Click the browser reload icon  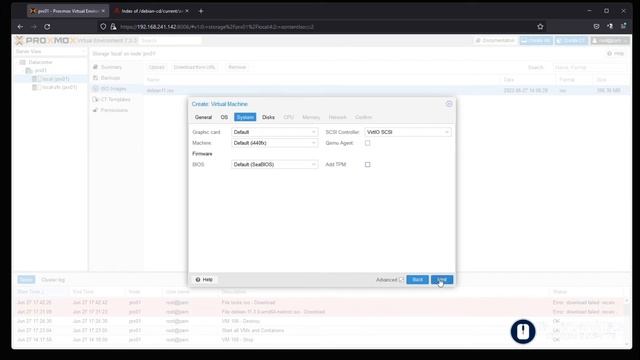coord(47,27)
